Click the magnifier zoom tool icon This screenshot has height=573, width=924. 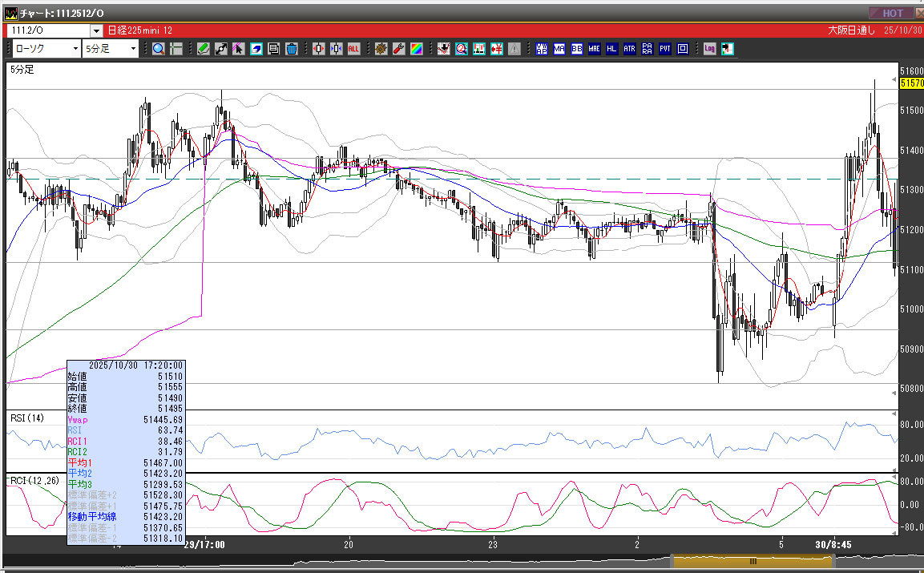158,49
